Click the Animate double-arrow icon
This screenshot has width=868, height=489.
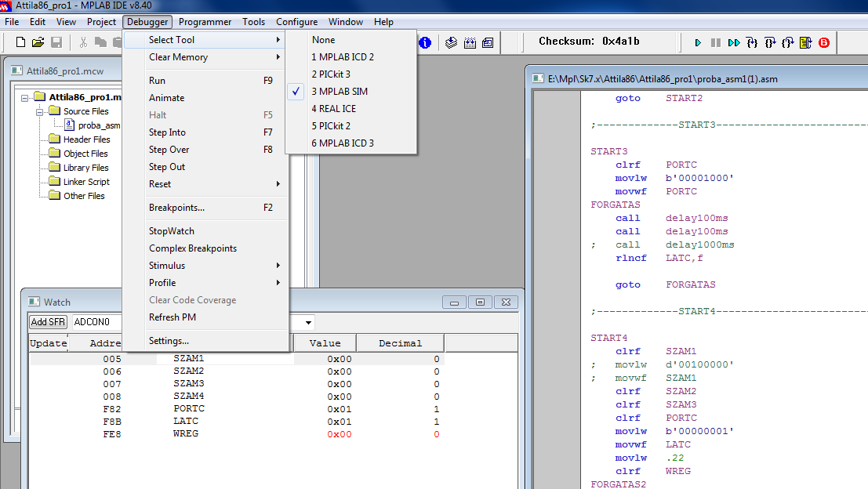click(x=734, y=42)
